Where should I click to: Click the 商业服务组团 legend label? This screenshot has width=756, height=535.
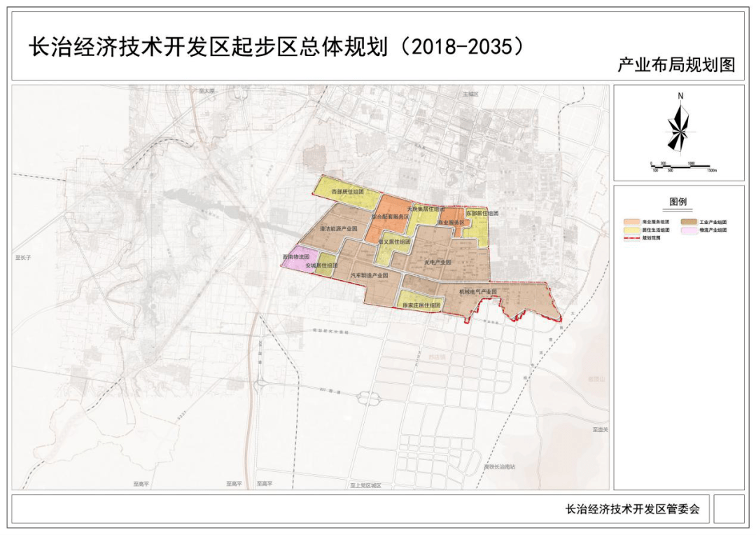[656, 222]
